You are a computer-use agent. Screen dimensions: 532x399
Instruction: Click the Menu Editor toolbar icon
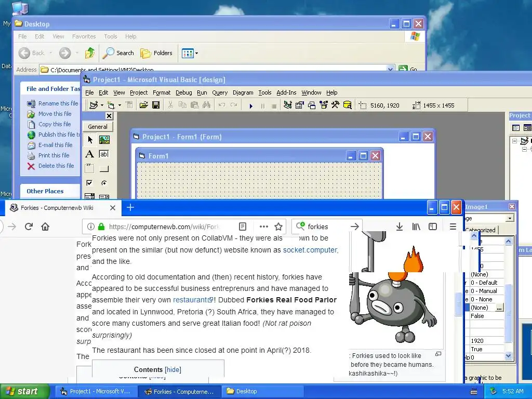click(129, 105)
